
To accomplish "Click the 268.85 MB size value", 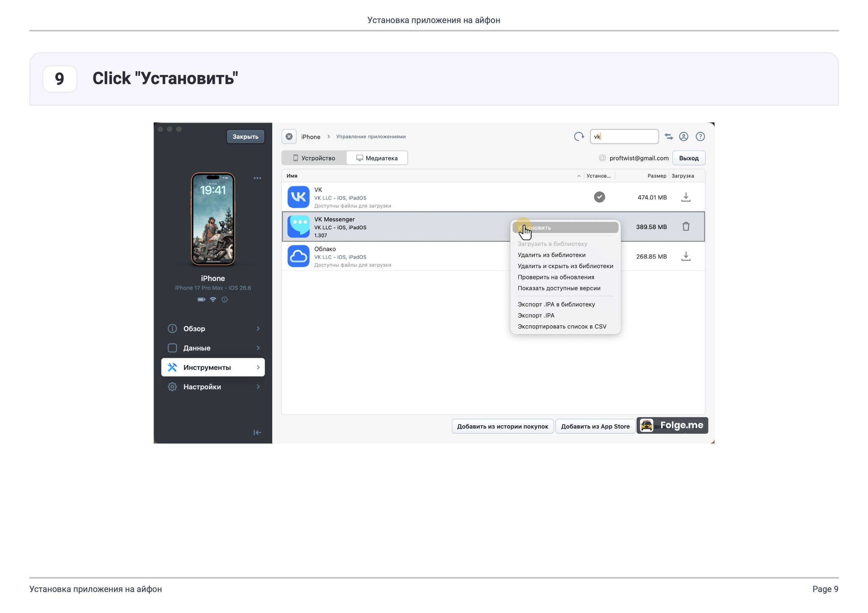I will (x=651, y=256).
